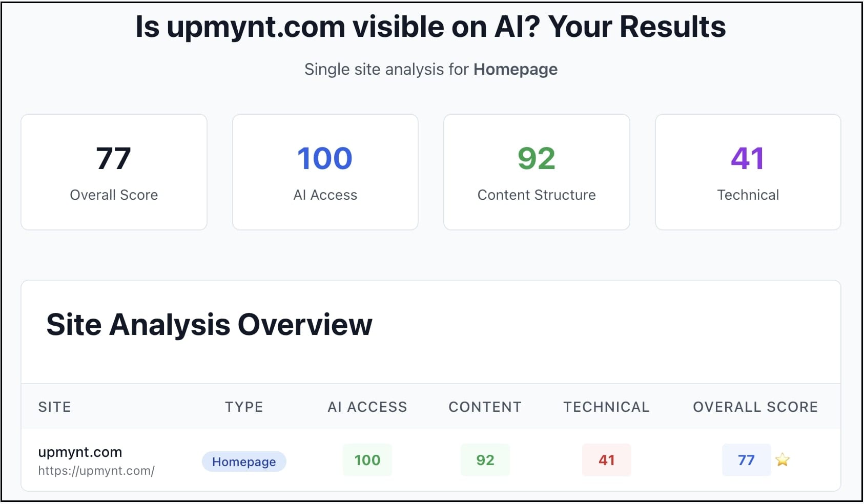864x504 pixels.
Task: Click the blue 77 overall score badge
Action: [x=746, y=460]
